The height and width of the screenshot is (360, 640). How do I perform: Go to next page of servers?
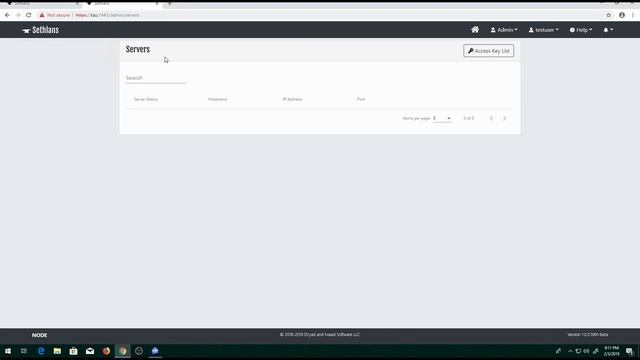[504, 118]
